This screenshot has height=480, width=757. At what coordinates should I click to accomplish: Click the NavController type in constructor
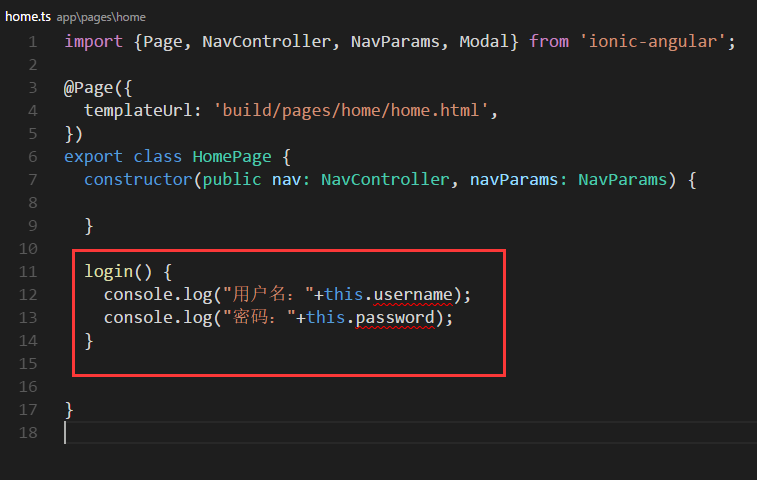[385, 180]
